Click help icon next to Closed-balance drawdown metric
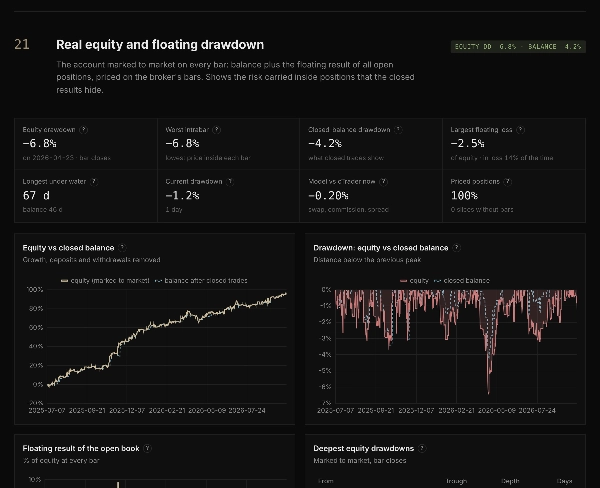 pos(398,130)
